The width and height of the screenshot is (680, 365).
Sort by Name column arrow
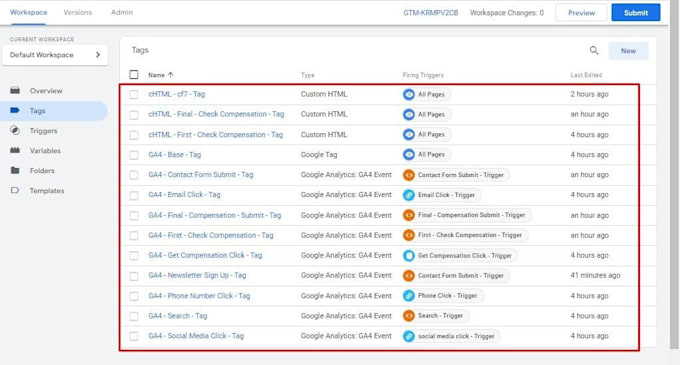[x=170, y=75]
